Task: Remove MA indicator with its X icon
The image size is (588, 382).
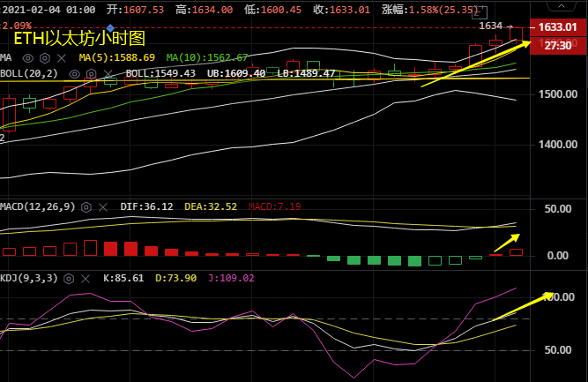Action: (x=60, y=57)
